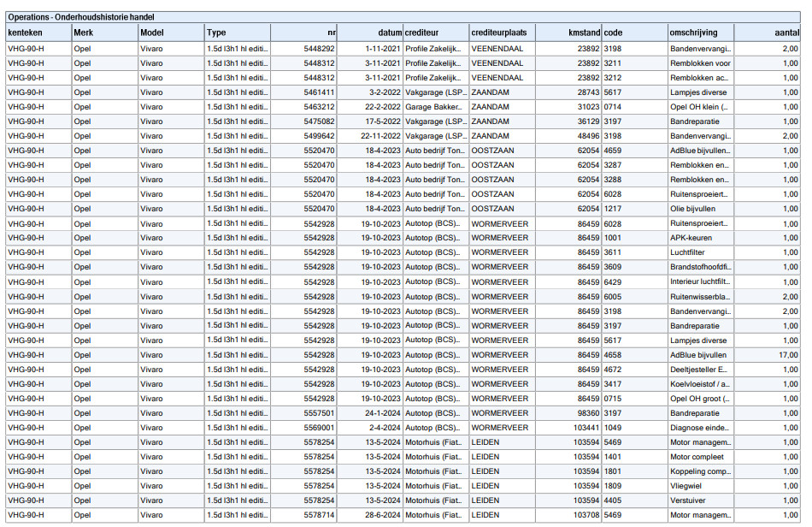Select code cell 1001
This screenshot has height=527, width=812.
point(635,238)
